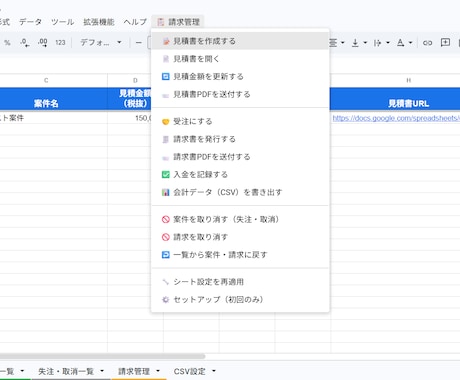Choose 見積書PDFを送付する menu entry
460x380 pixels.
tap(240, 94)
